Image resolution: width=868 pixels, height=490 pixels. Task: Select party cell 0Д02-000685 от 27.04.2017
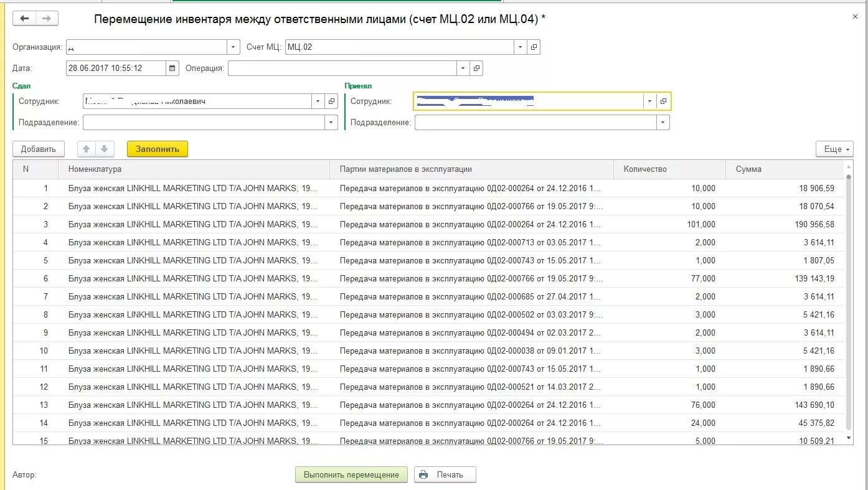(x=471, y=296)
